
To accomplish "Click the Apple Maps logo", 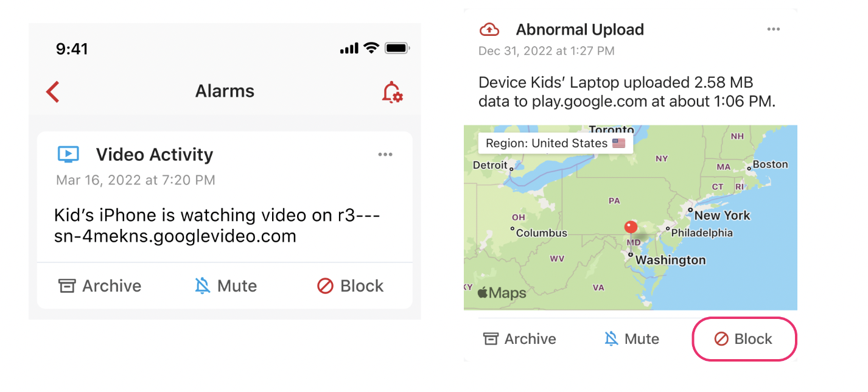I will tap(502, 293).
